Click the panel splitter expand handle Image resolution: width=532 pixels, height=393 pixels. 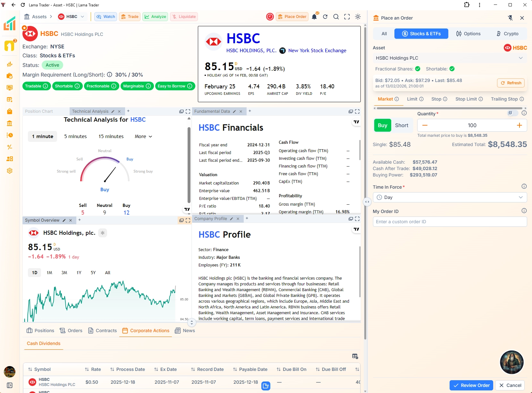367,202
